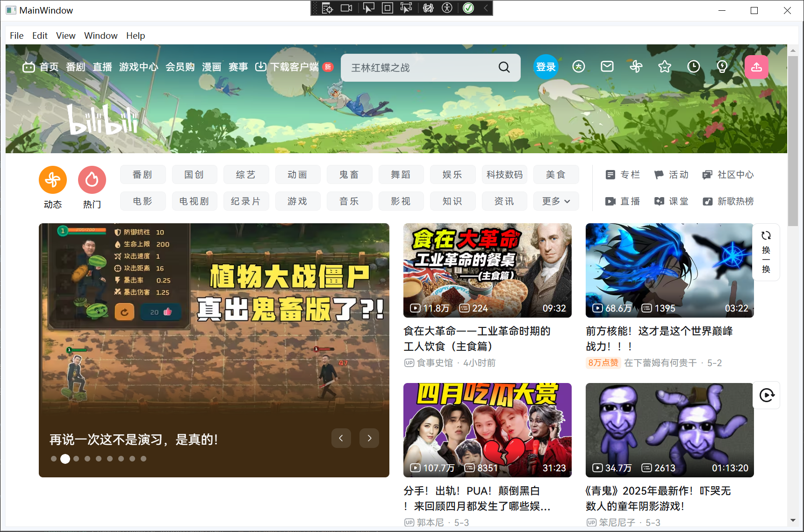804x532 pixels.
Task: Open 专栏 column icon link
Action: tap(610, 175)
